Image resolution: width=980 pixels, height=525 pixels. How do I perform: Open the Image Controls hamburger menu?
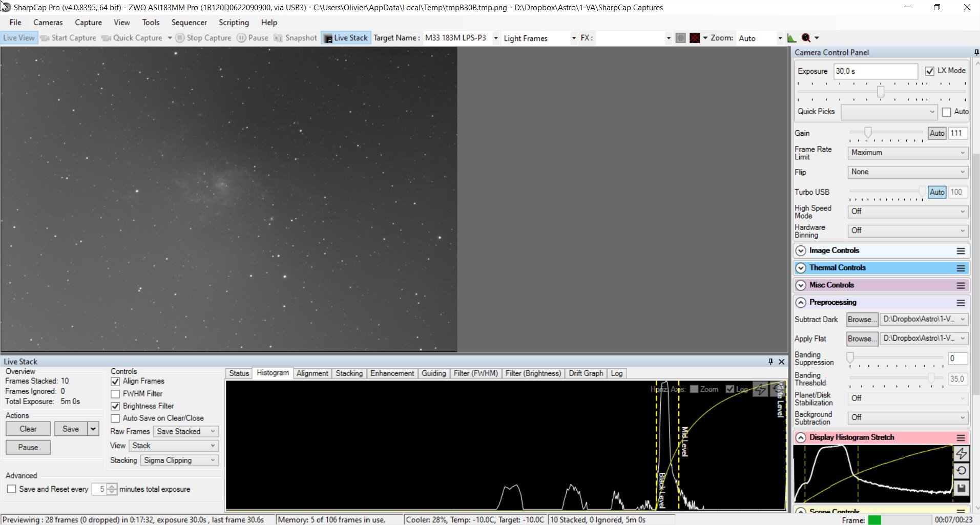click(961, 251)
